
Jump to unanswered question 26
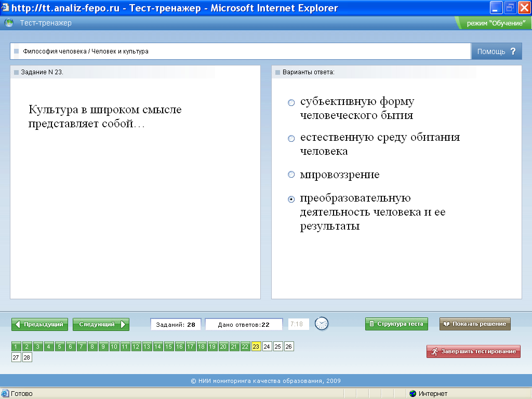pos(288,347)
